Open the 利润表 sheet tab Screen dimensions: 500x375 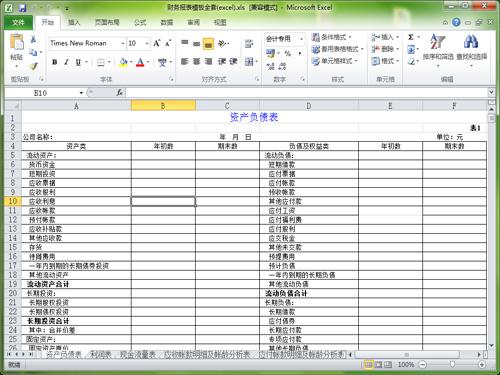(x=101, y=354)
